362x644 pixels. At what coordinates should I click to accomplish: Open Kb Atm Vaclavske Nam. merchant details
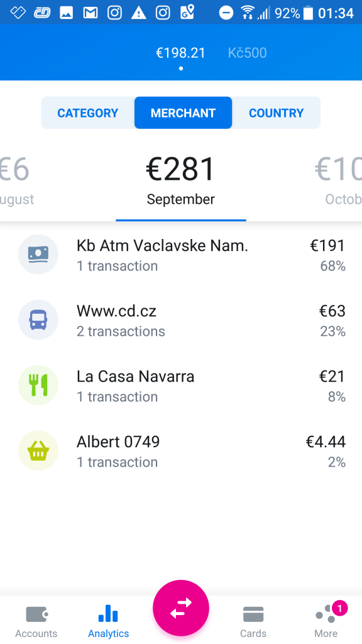click(181, 255)
